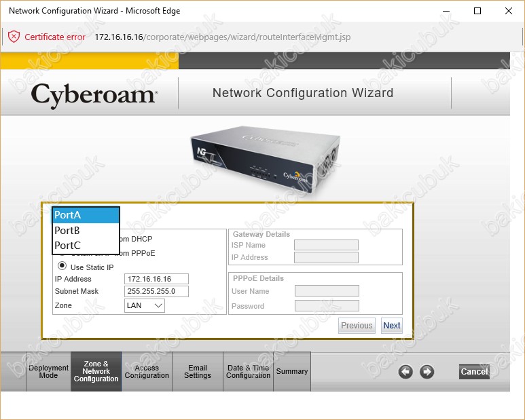The image size is (525, 420).
Task: Click the Subnet Mask label
Action: 77,291
